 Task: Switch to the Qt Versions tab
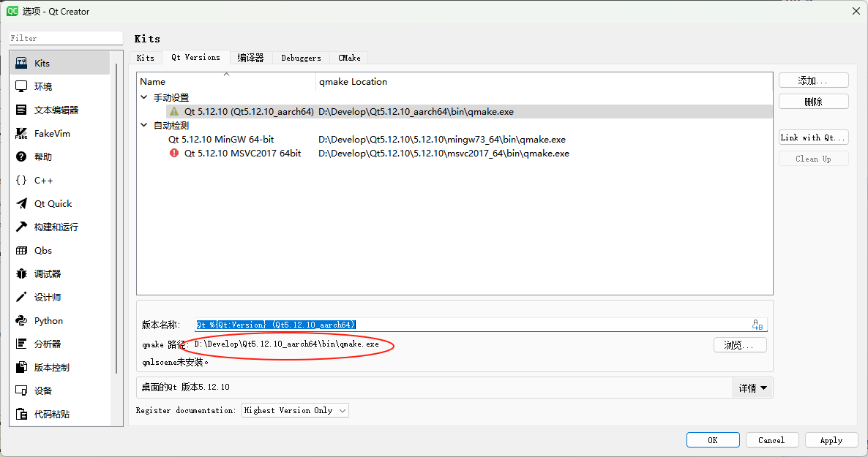[x=195, y=57]
